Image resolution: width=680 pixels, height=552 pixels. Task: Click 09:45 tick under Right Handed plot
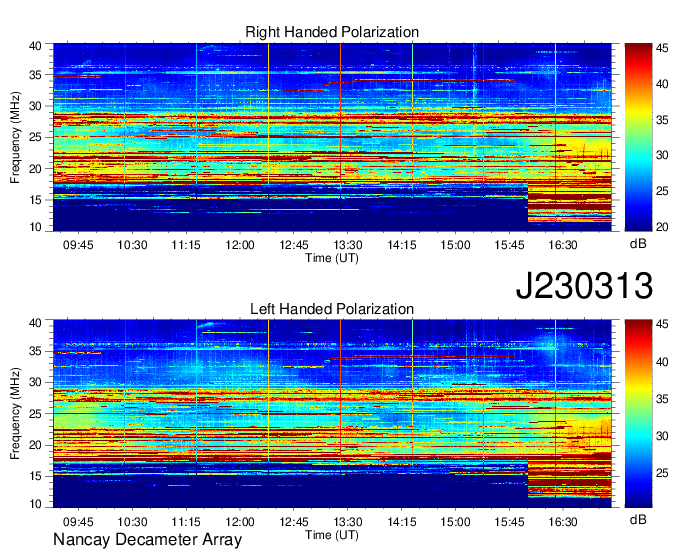point(78,245)
